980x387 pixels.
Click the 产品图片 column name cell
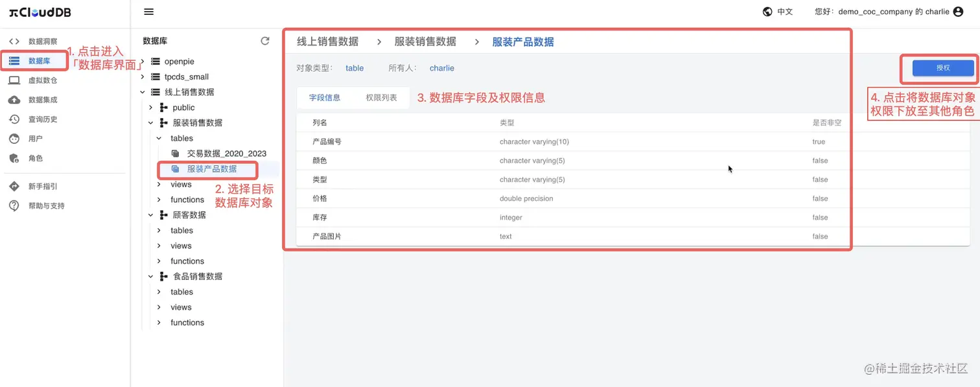pos(327,237)
